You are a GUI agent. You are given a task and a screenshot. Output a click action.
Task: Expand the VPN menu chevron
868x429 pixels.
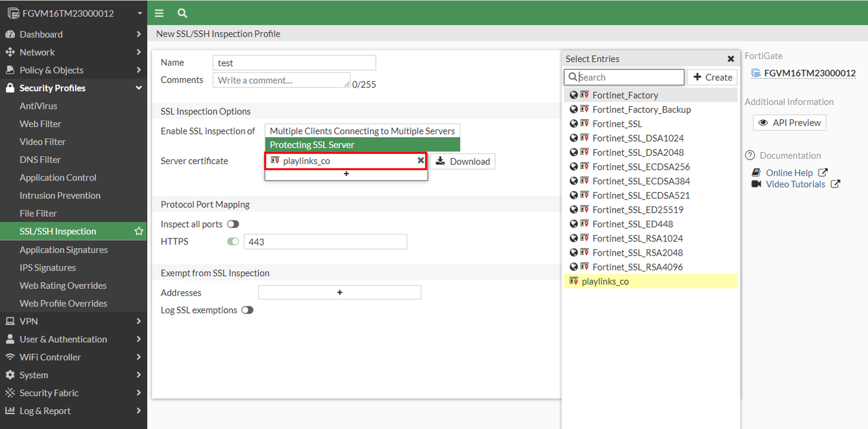(x=139, y=321)
